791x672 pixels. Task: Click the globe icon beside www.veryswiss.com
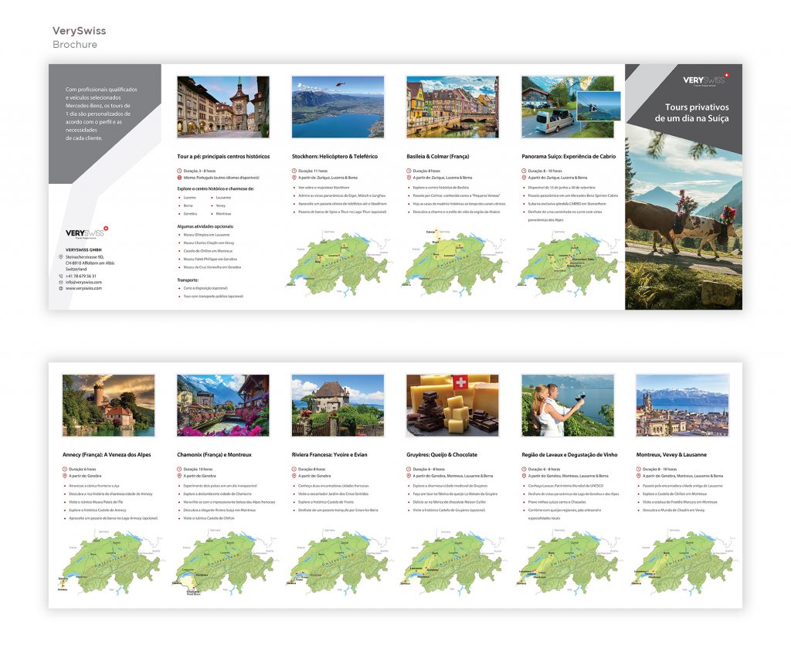click(x=61, y=288)
